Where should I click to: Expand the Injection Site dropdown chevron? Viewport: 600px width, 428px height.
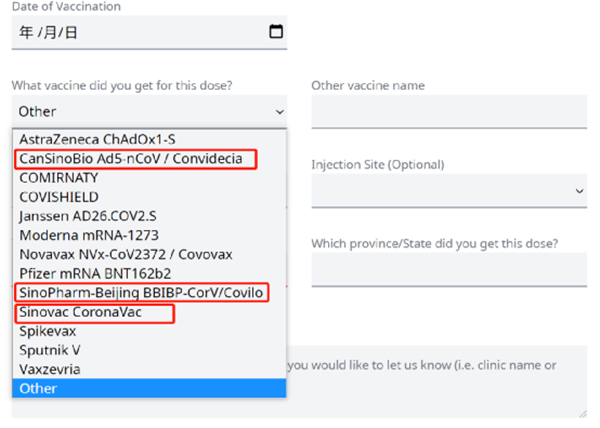tap(579, 191)
